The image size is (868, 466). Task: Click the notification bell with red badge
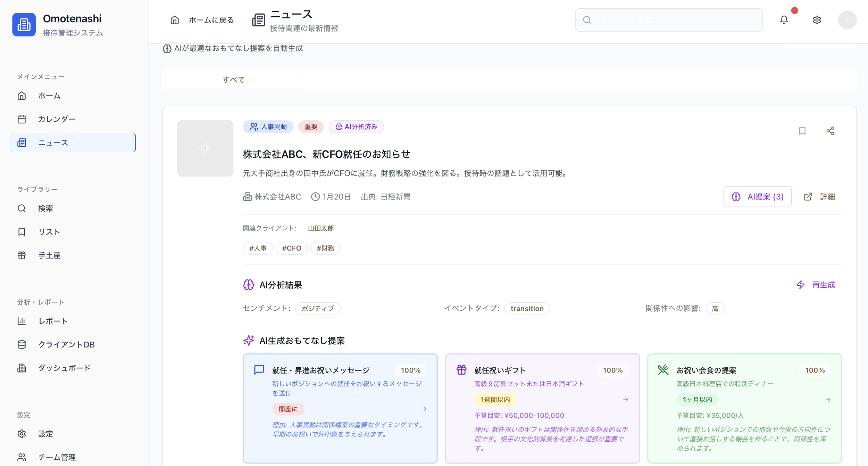(784, 20)
